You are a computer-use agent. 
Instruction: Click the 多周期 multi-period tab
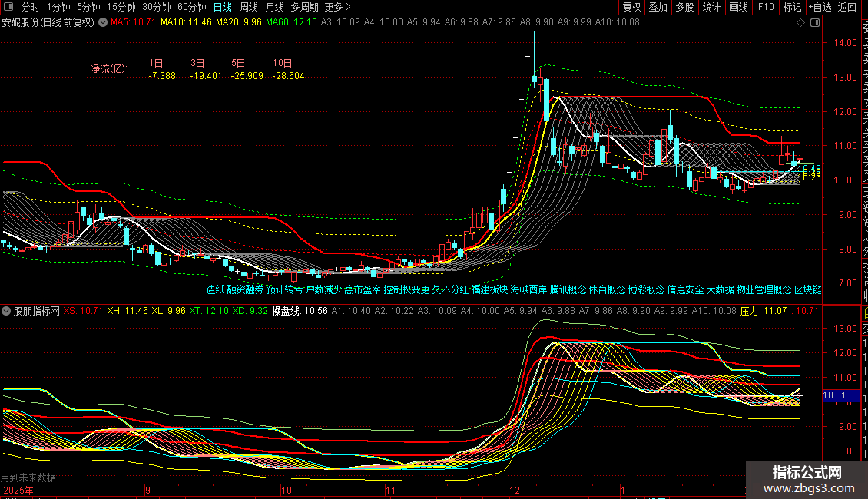(304, 7)
